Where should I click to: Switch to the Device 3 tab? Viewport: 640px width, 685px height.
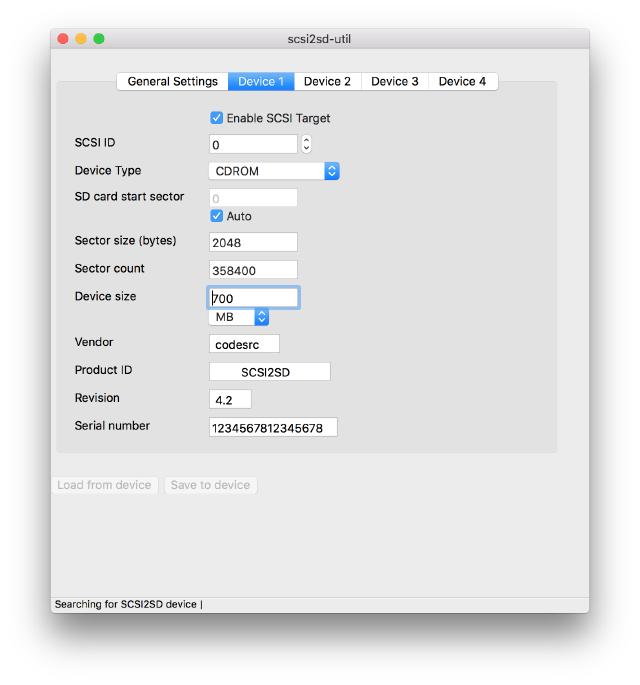[394, 82]
